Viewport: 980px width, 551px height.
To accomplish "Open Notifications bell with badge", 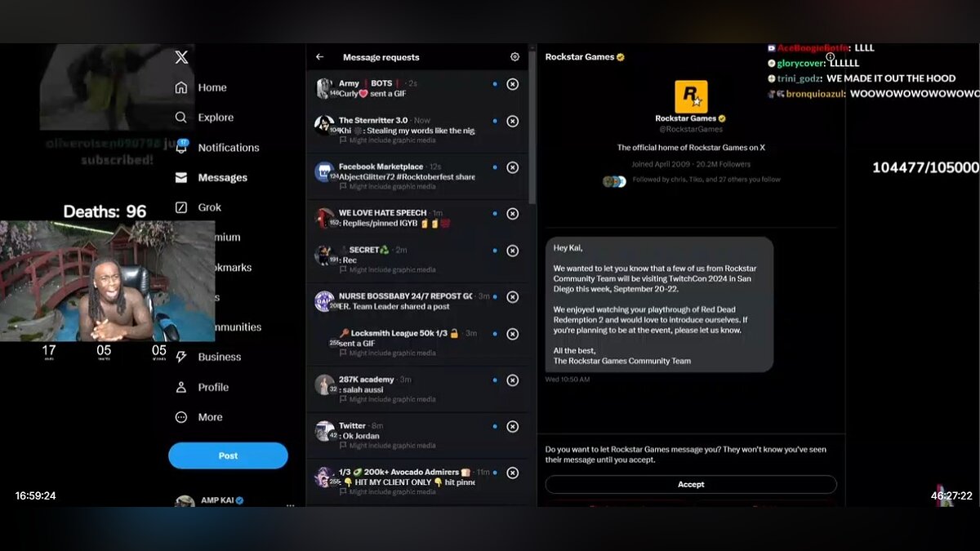I will pyautogui.click(x=181, y=147).
